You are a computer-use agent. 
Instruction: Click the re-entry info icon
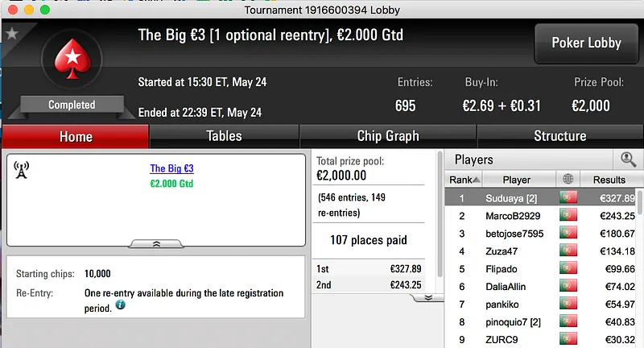tap(121, 306)
